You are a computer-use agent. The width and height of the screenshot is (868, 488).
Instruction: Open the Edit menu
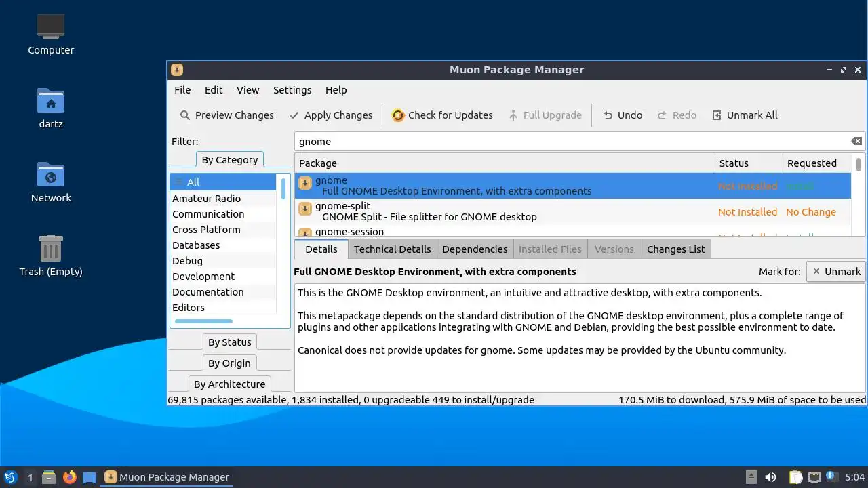tap(214, 90)
